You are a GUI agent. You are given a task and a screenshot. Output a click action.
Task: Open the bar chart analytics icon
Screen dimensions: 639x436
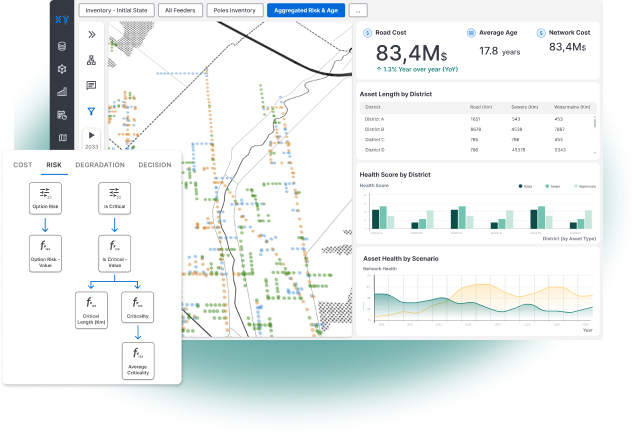tap(62, 91)
